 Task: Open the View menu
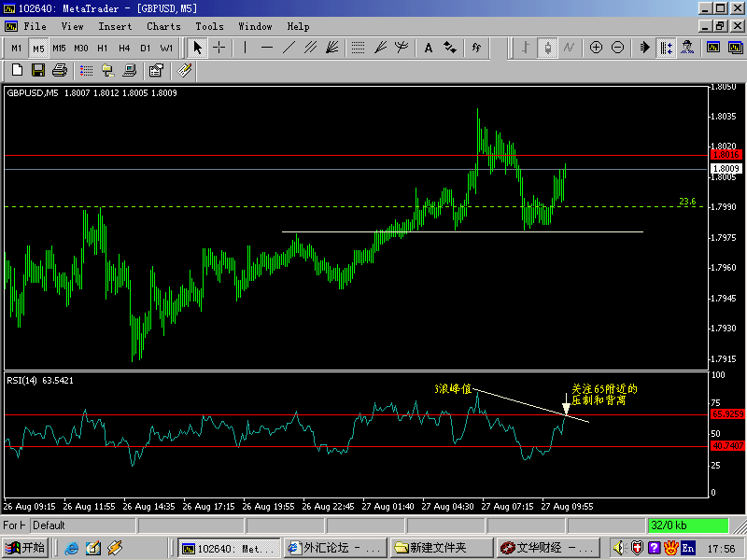72,27
